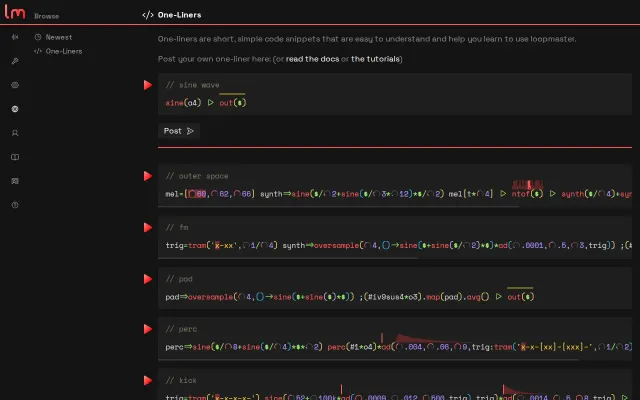Adjust the knob before 4 in pad oversample
This screenshot has height=400, width=640.
click(244, 297)
